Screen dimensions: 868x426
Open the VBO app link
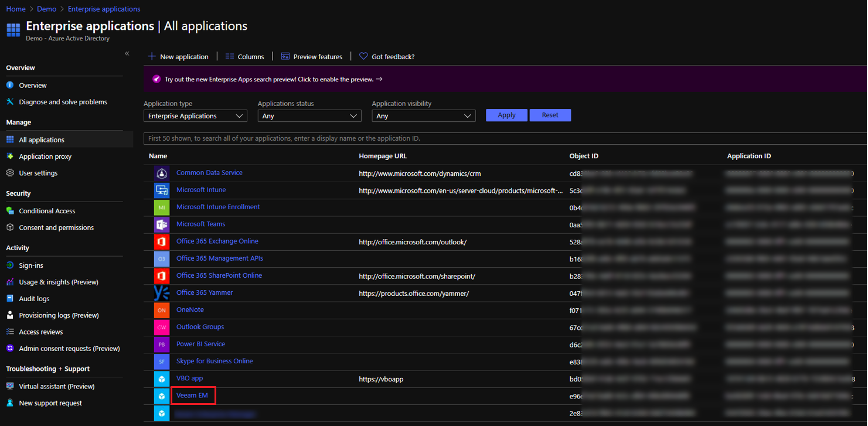click(190, 378)
